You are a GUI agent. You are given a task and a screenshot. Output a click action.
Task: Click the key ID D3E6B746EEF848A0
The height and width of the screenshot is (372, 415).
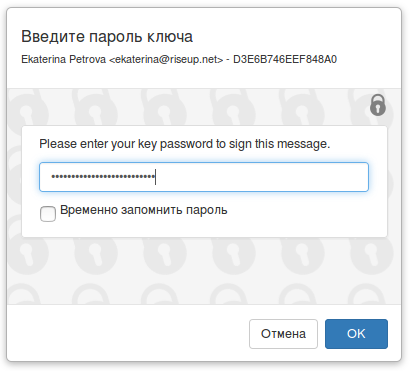tap(285, 59)
